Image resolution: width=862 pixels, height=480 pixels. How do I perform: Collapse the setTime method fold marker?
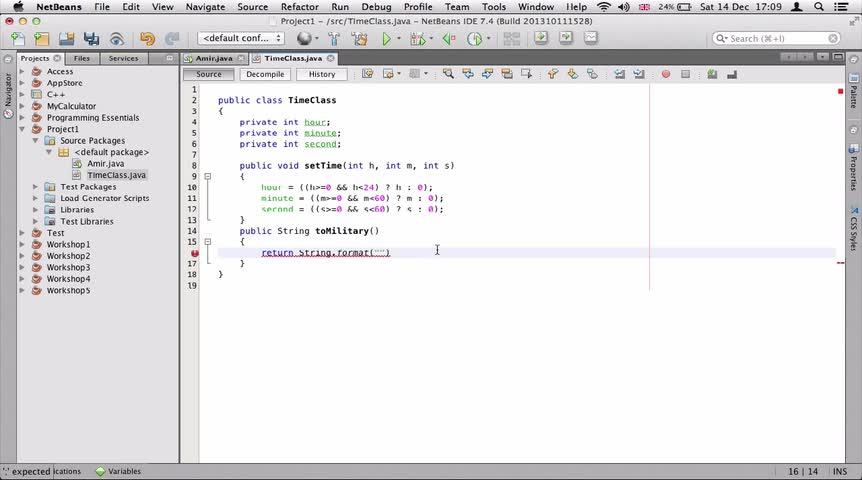coord(208,176)
